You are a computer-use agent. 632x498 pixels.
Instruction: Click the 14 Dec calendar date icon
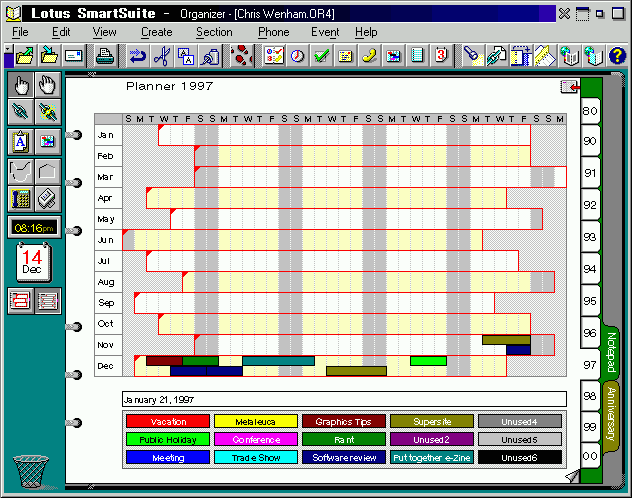pos(34,262)
